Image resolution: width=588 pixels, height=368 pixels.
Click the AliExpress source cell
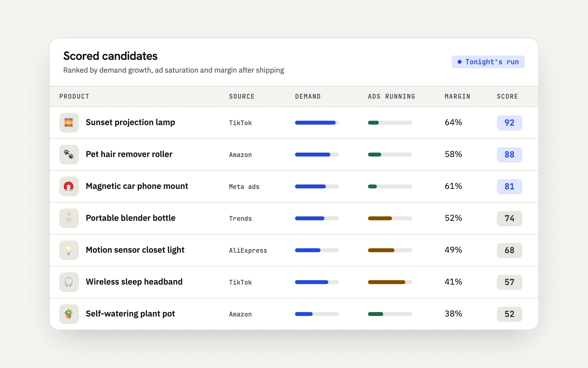coord(248,250)
